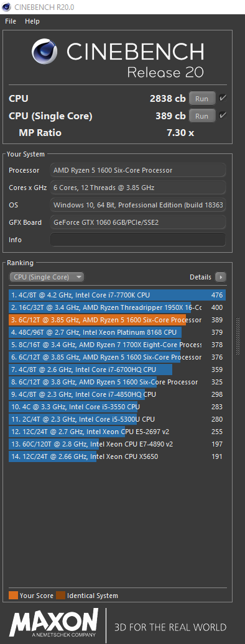Select the Xeon Platinum 8168 ranking row
This screenshot has width=245, height=644.
coord(117,332)
